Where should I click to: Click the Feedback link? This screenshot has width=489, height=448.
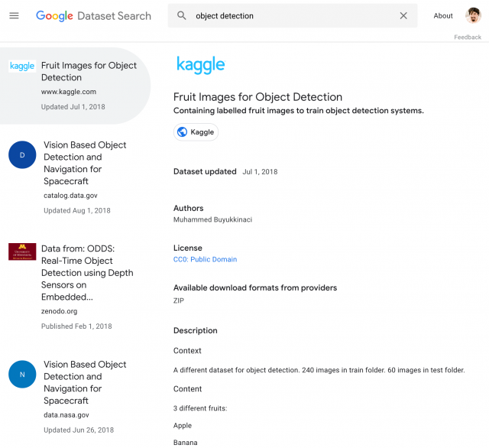coord(468,37)
